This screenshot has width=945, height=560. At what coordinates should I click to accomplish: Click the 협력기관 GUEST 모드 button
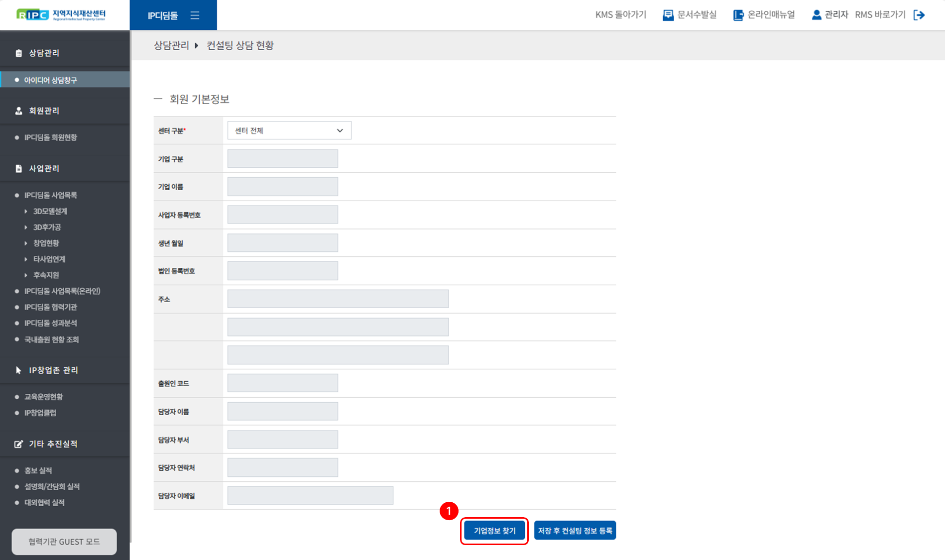64,542
